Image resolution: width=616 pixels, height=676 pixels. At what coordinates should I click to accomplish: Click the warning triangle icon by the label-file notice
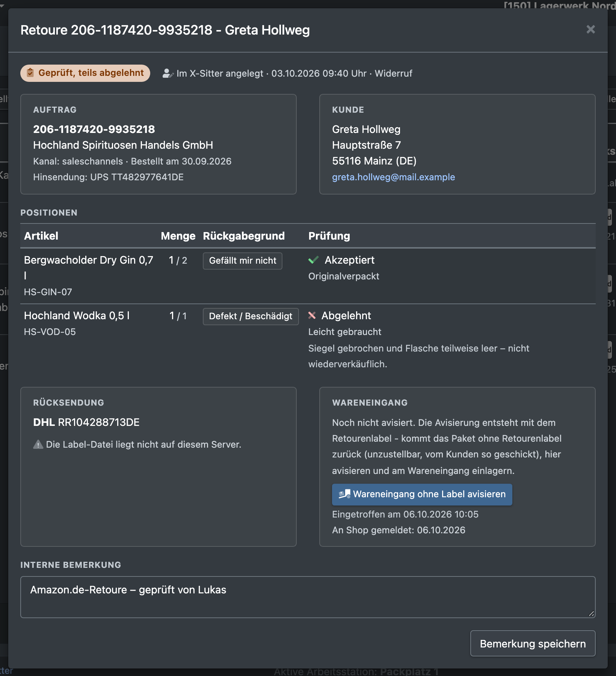[x=38, y=445]
